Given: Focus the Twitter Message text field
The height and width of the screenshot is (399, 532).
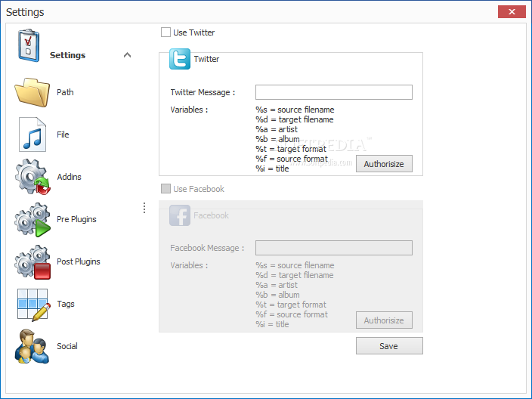Looking at the screenshot, I should tap(334, 92).
